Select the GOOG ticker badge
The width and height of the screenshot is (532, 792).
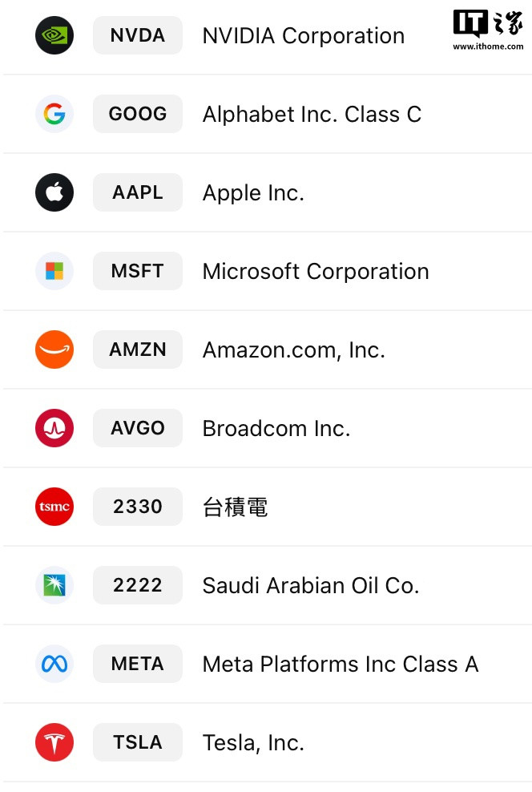(x=138, y=114)
